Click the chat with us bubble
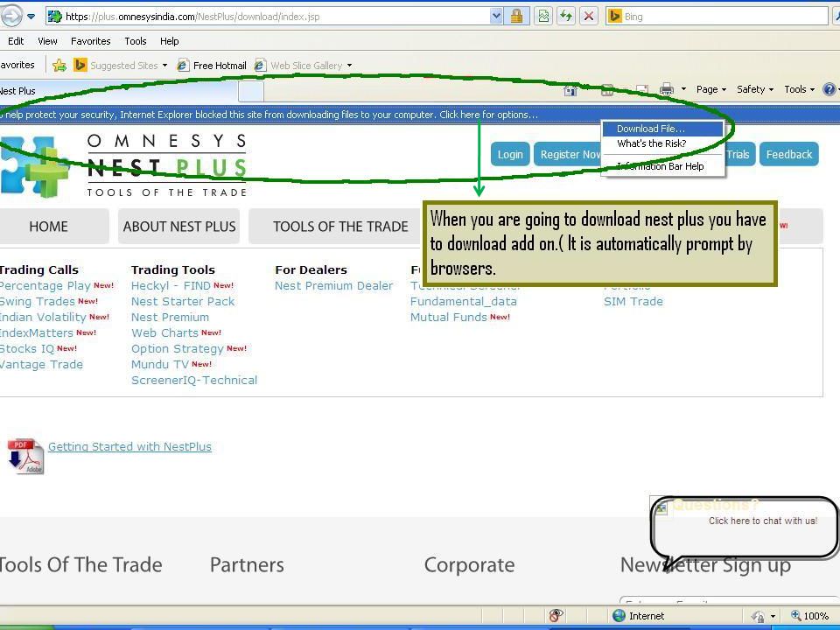 [x=745, y=528]
